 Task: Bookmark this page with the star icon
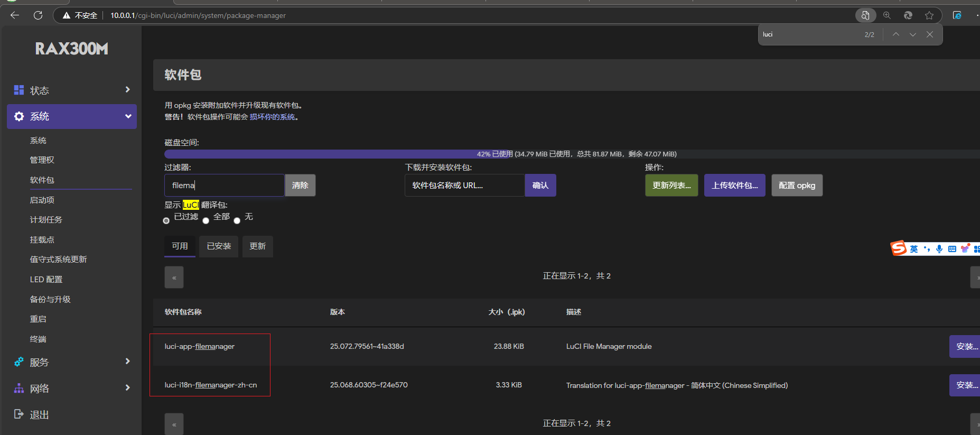[x=929, y=15]
